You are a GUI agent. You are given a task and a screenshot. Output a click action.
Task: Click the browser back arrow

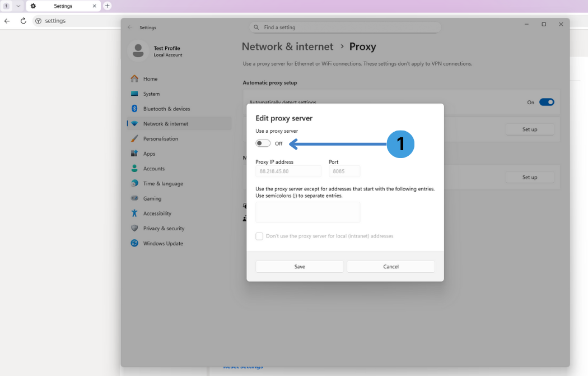7,21
